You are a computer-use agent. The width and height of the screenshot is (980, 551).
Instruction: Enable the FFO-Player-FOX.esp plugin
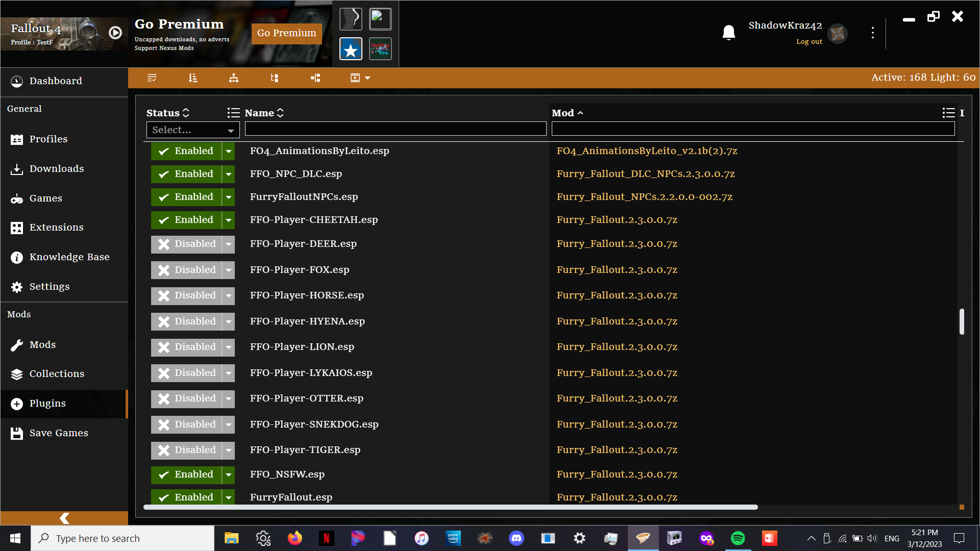tap(186, 270)
